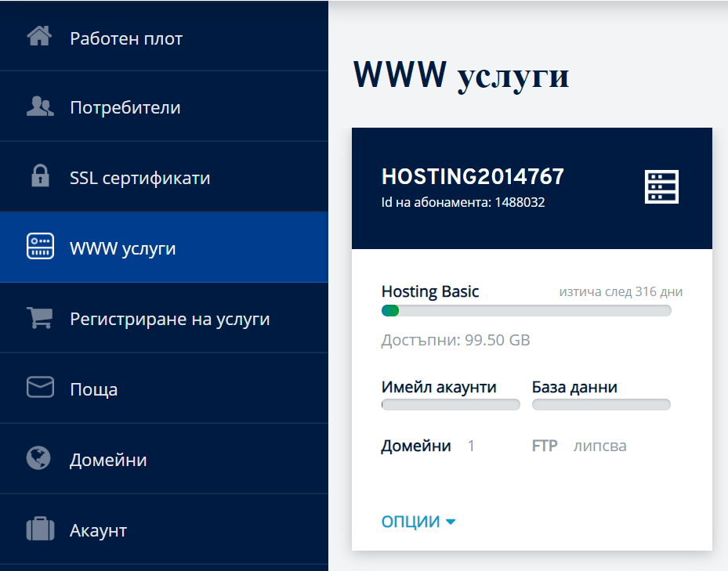The image size is (728, 571).
Task: Open the Работен плот menu item
Action: tap(164, 36)
